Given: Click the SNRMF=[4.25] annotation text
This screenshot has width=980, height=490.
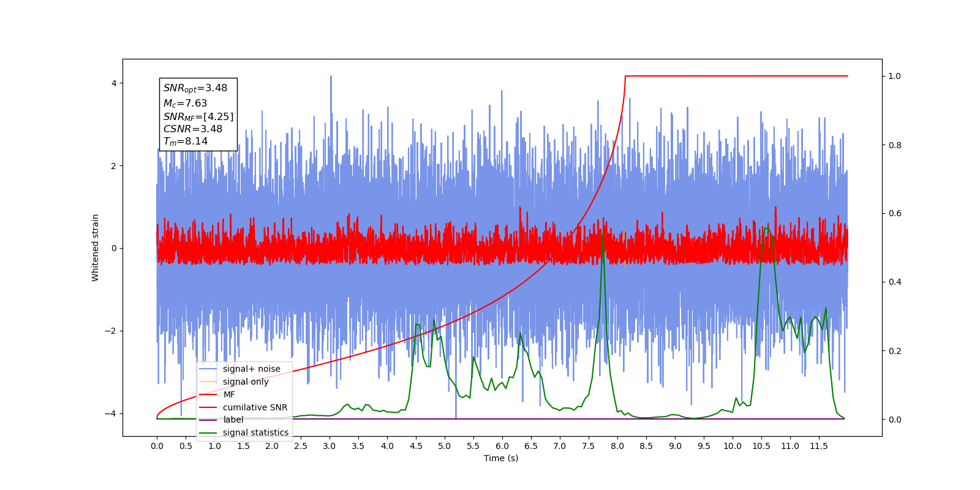Looking at the screenshot, I should (x=198, y=116).
